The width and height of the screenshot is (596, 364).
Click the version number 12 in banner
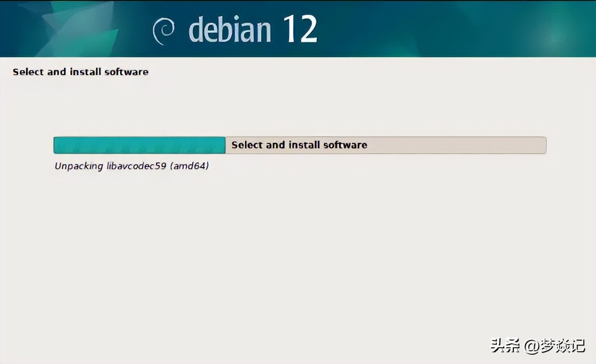tap(300, 29)
